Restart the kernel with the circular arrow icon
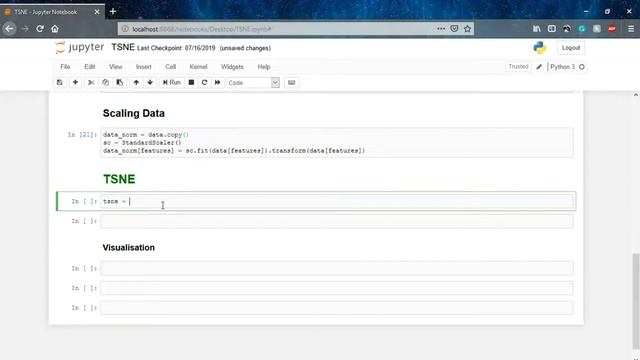Viewport: 640px width, 360px height. point(204,82)
